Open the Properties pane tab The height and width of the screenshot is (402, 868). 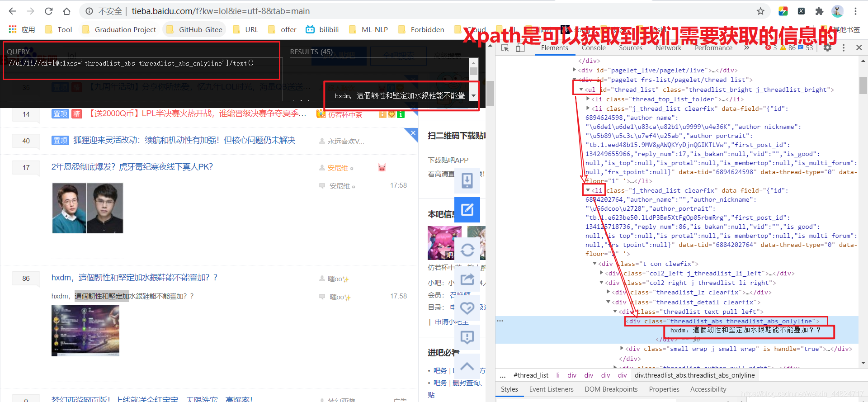tap(664, 389)
